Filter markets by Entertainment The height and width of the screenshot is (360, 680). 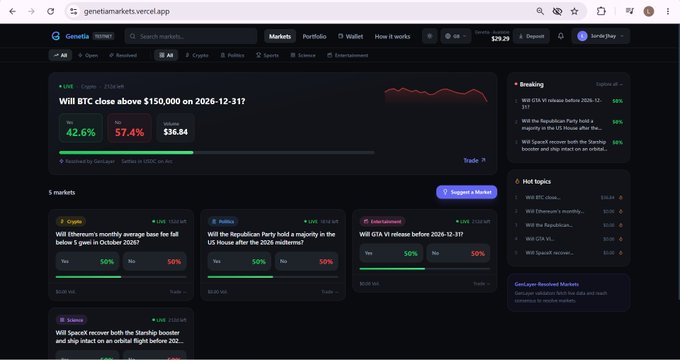(348, 56)
